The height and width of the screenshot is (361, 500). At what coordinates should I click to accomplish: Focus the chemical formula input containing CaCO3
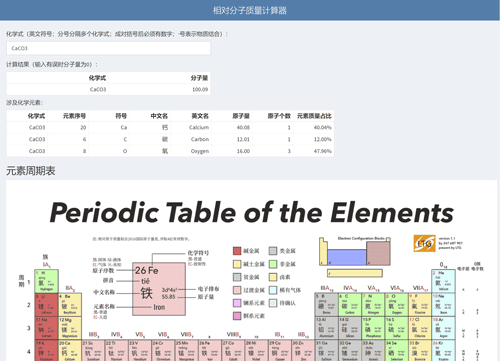(x=108, y=48)
